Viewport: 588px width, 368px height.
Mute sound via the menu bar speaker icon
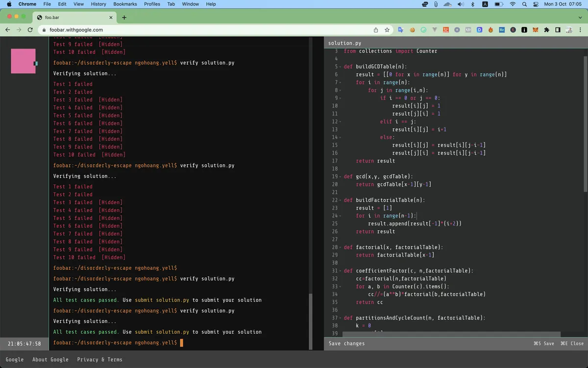(461, 4)
